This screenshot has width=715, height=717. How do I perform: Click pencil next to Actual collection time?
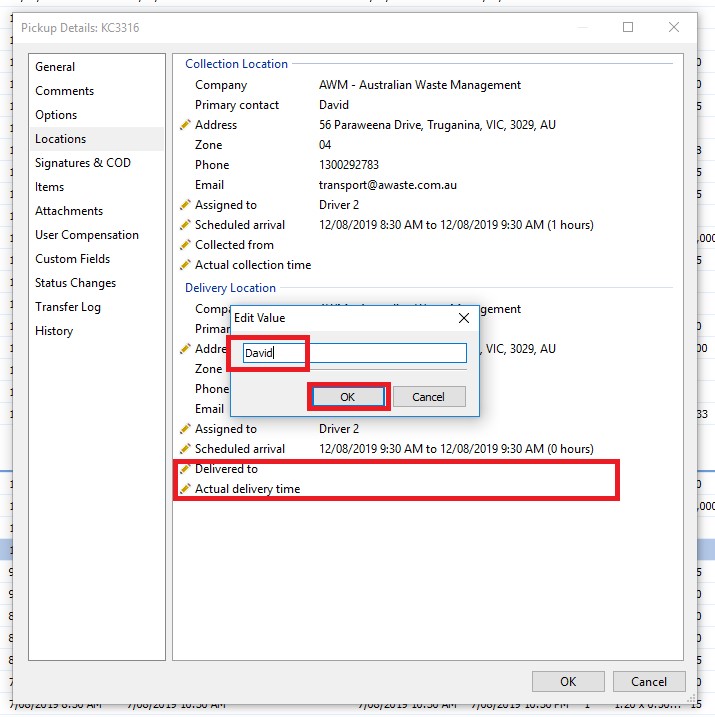[185, 265]
